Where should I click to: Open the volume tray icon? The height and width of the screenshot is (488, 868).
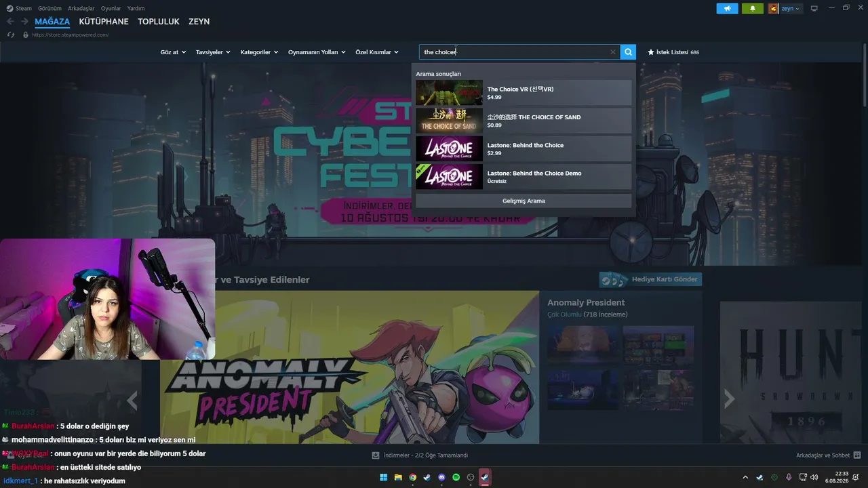click(x=814, y=477)
